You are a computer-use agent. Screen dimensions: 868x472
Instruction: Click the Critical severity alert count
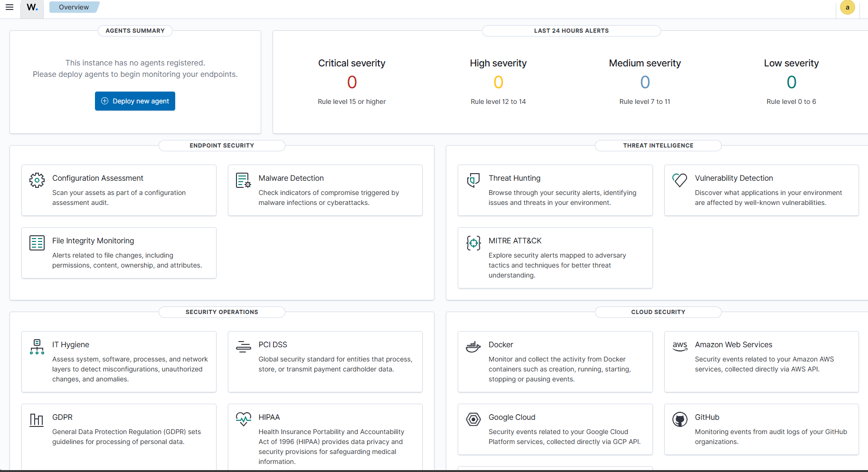(x=352, y=83)
